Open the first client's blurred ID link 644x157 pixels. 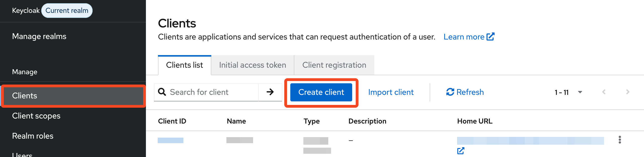[171, 140]
